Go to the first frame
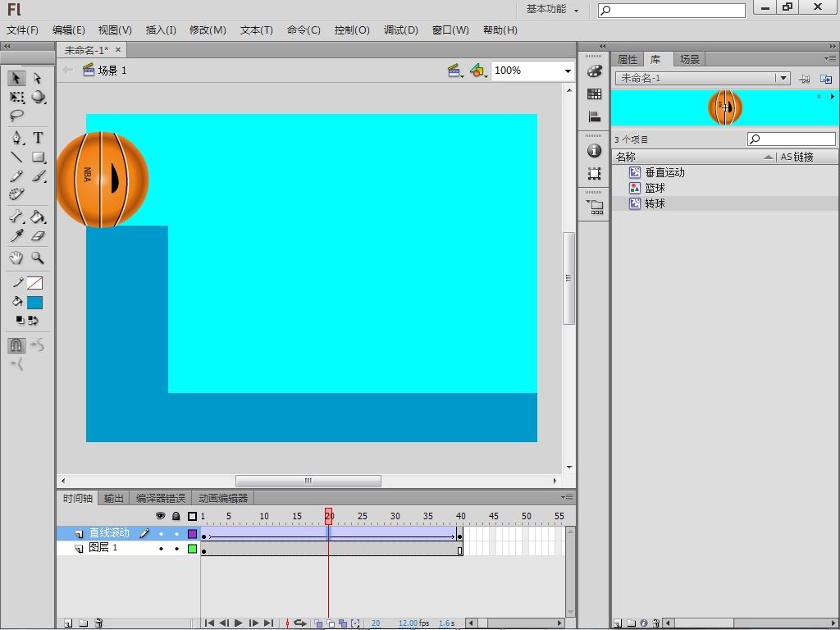 tap(210, 623)
